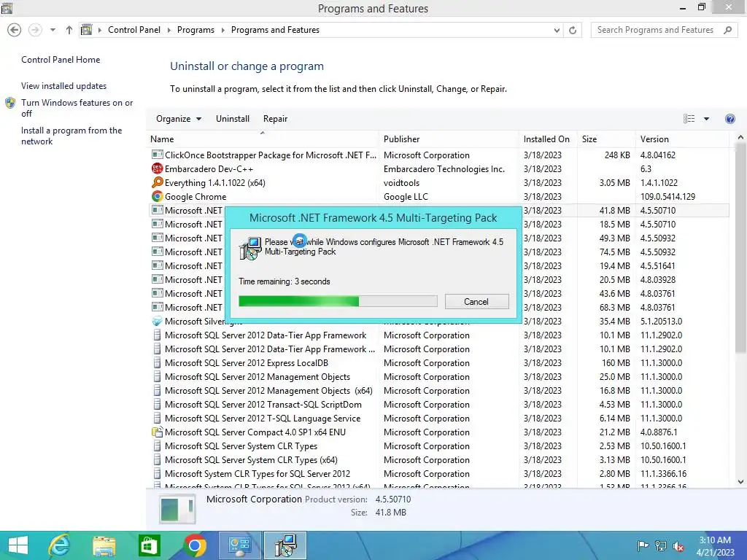Open Install a program from the network
747x560 pixels.
click(x=71, y=136)
